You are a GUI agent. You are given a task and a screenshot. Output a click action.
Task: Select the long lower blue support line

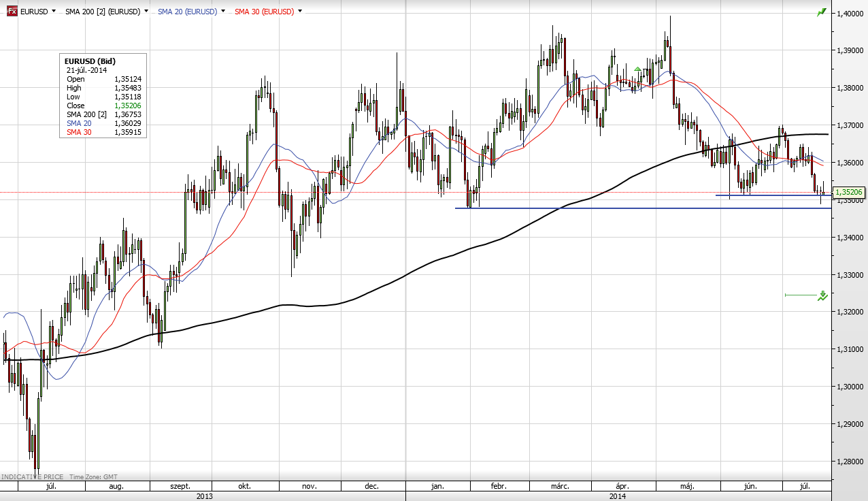(644, 208)
